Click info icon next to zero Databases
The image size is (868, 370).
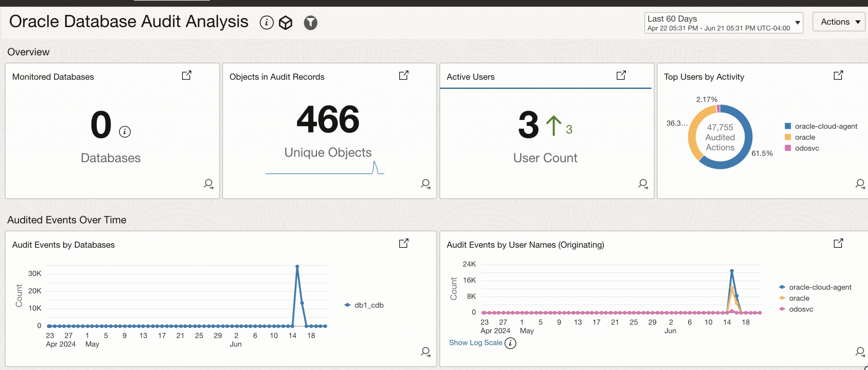(125, 131)
